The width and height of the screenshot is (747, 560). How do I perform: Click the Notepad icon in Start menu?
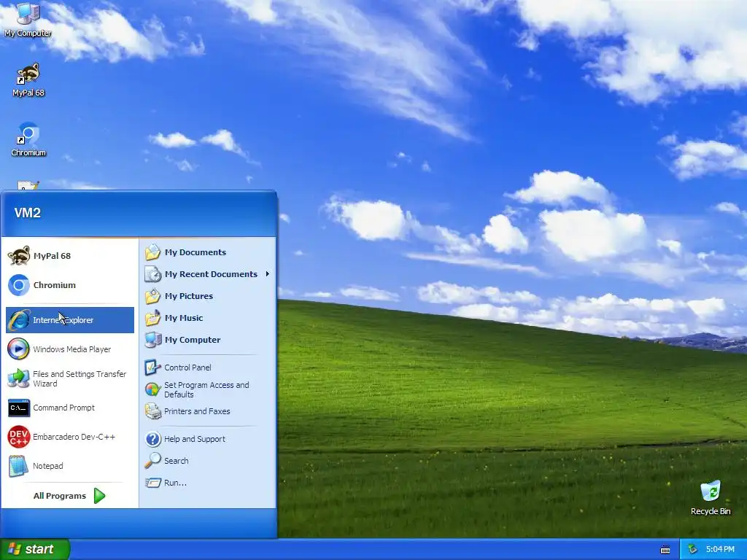[19, 466]
